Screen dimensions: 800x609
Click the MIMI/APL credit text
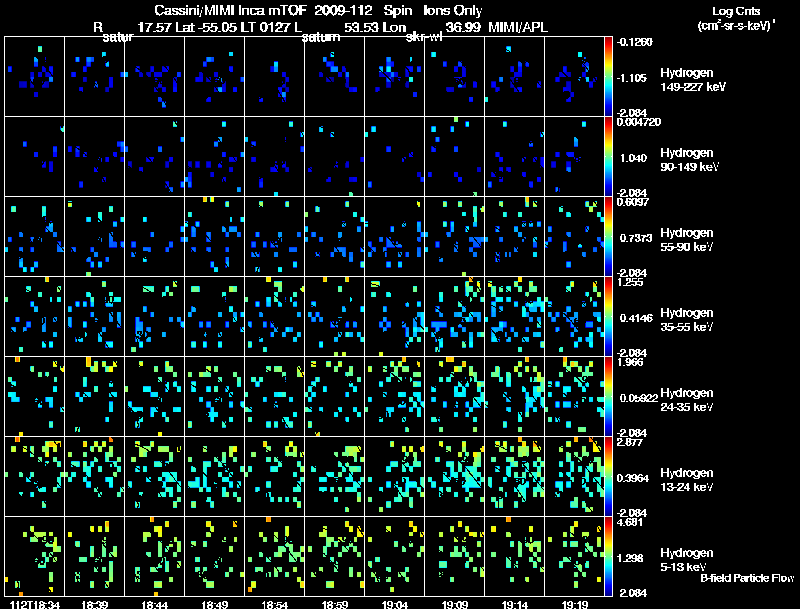tap(518, 27)
